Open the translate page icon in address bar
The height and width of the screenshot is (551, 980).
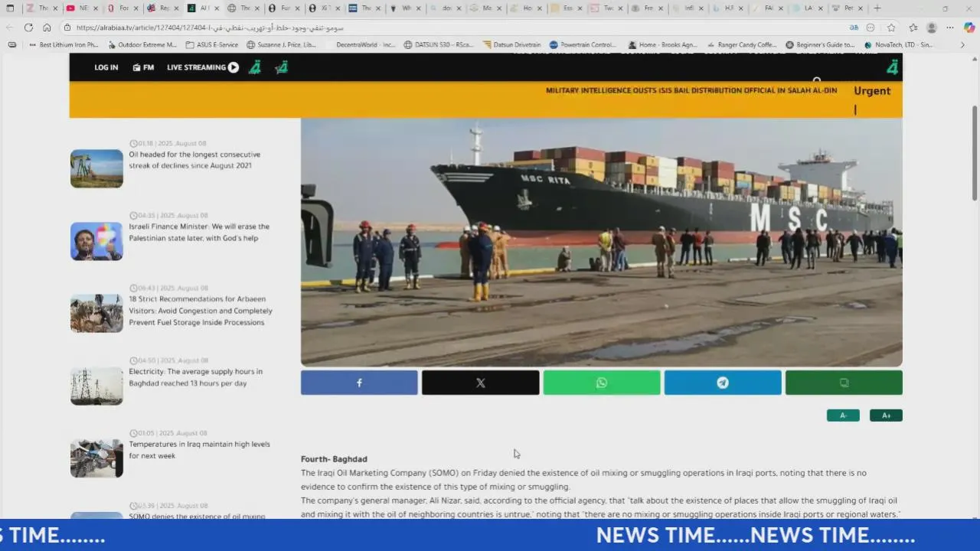coord(854,28)
